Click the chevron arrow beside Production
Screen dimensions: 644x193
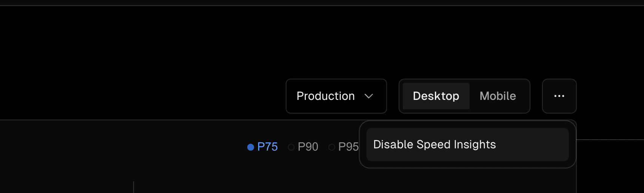pyautogui.click(x=369, y=96)
